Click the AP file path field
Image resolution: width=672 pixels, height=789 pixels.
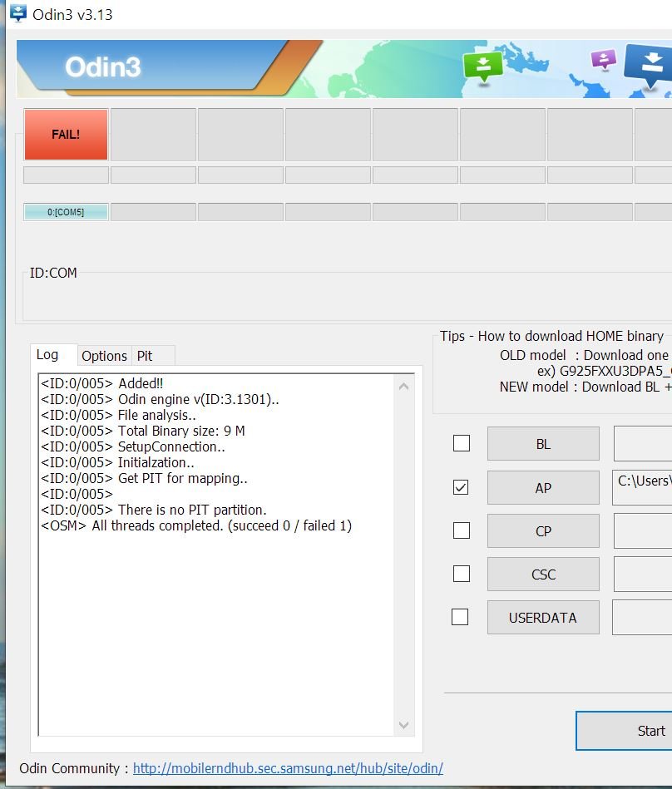(642, 487)
